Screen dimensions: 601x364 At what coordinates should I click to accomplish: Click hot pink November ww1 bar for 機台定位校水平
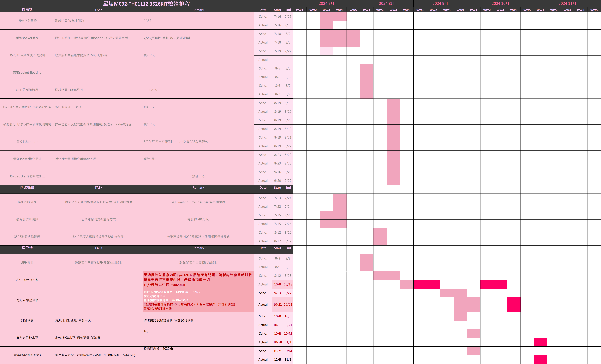(x=540, y=342)
